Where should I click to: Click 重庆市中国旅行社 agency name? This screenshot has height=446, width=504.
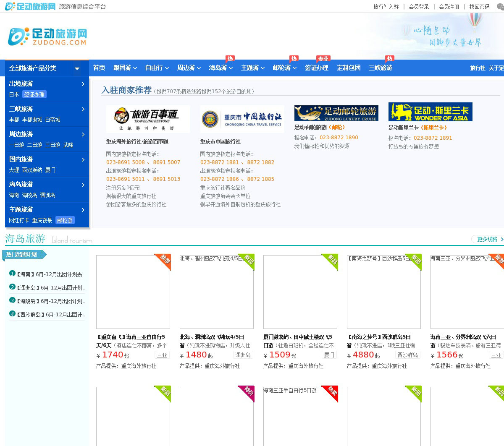[220, 141]
